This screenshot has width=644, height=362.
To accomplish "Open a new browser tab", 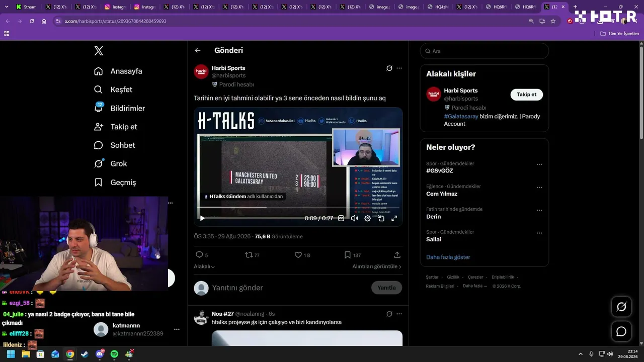I will 575,7.
